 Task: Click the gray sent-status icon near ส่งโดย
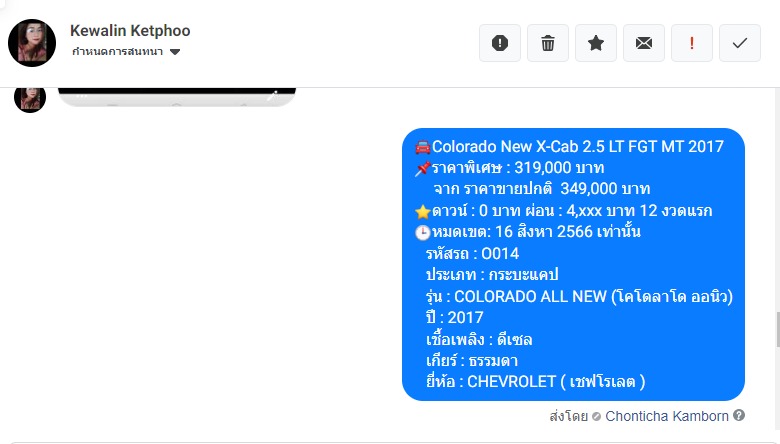[596, 417]
